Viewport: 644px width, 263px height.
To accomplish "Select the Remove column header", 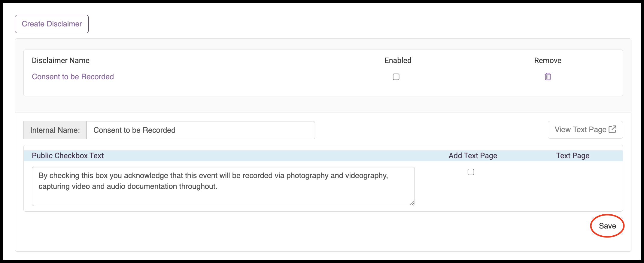I will (x=548, y=61).
